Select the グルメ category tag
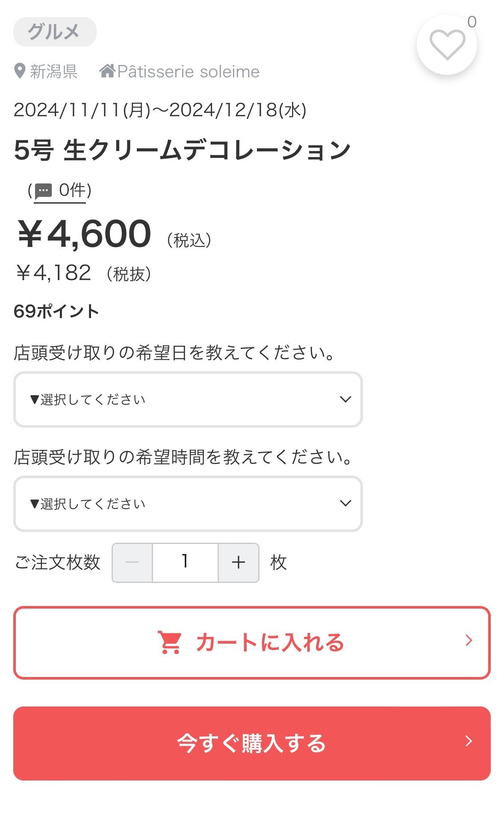This screenshot has height=819, width=504. (x=55, y=32)
